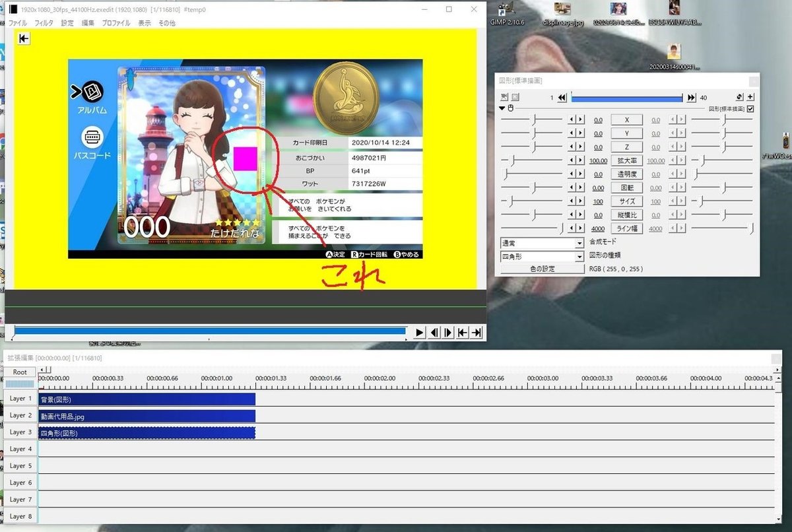The width and height of the screenshot is (792, 532).
Task: Open the 図形の種類 dropdown showing 四角形
Action: point(542,255)
